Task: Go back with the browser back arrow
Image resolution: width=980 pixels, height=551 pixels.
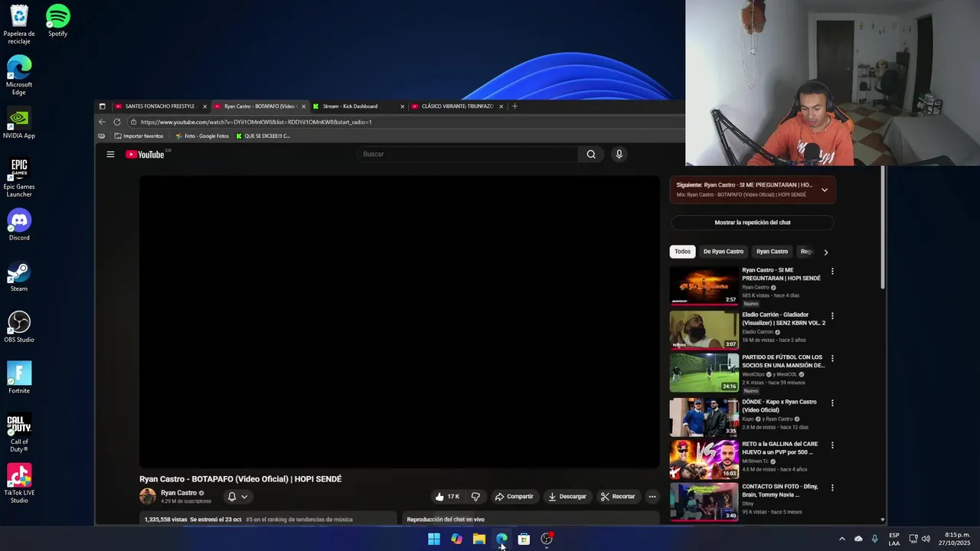Action: pos(102,122)
